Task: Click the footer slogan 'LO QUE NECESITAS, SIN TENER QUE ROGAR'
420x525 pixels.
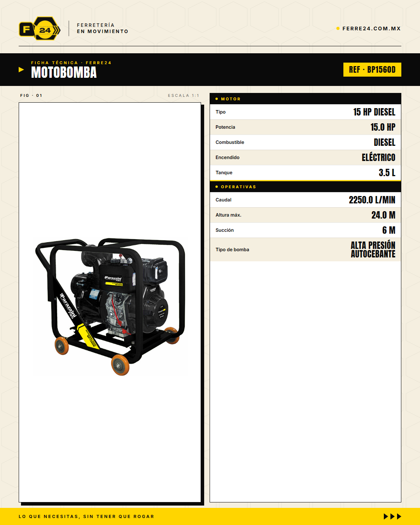Action: (86, 516)
